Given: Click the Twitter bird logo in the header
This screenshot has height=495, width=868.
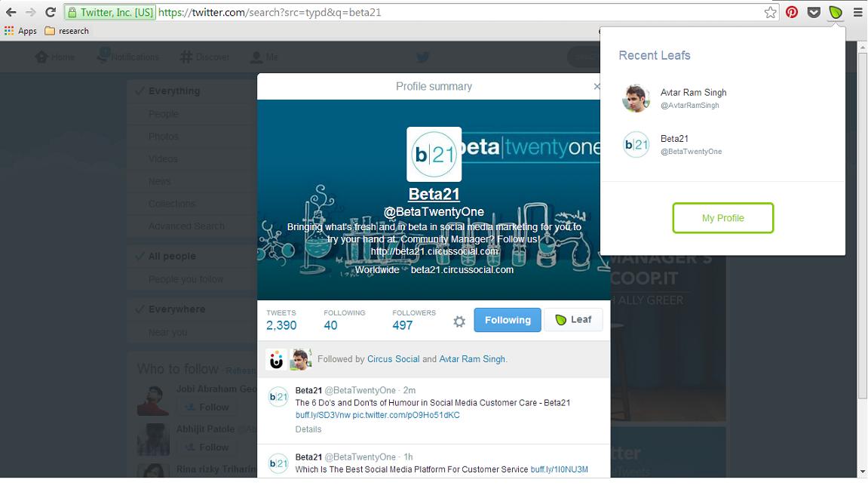Looking at the screenshot, I should point(423,57).
